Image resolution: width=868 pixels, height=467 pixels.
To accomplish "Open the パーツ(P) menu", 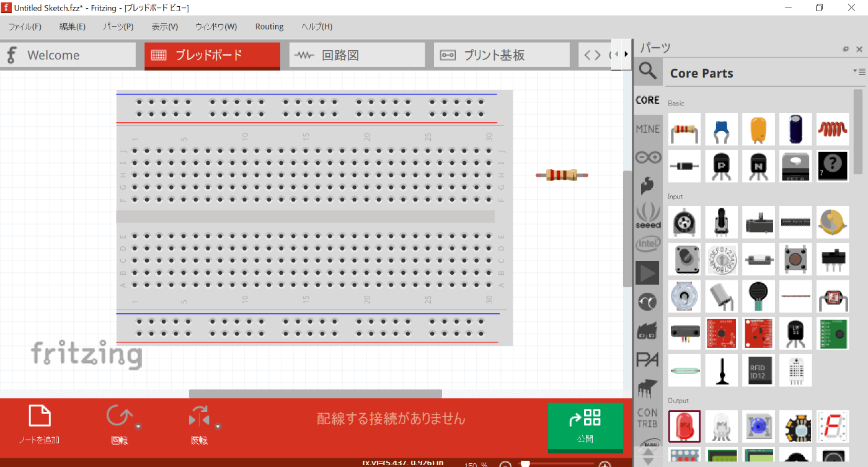I will (x=118, y=27).
